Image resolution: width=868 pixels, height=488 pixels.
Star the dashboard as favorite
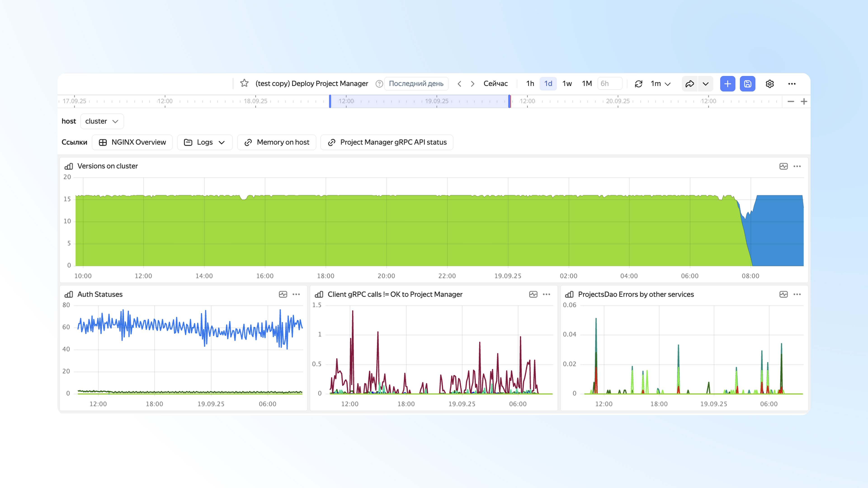[244, 83]
